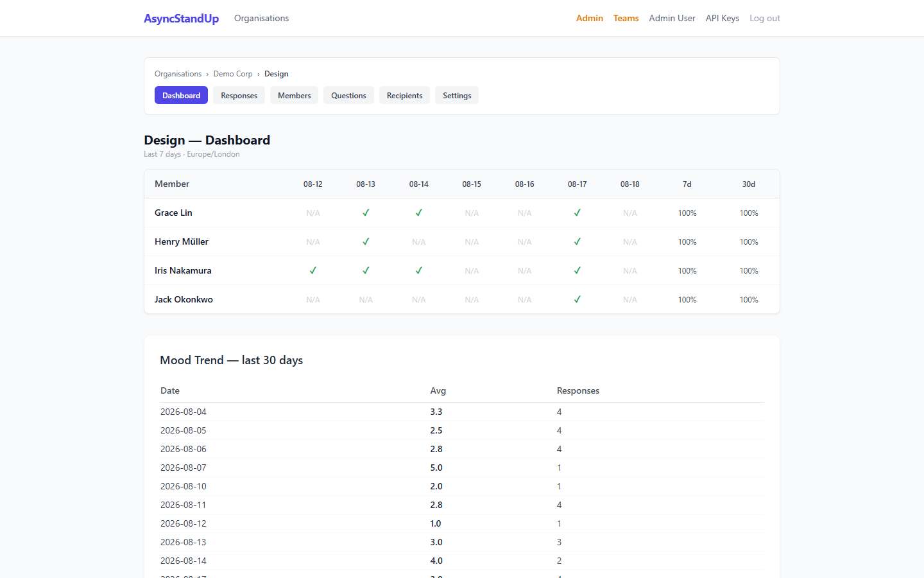The image size is (924, 578).
Task: Click Grace Lin's checkmark for 08-13
Action: click(366, 213)
